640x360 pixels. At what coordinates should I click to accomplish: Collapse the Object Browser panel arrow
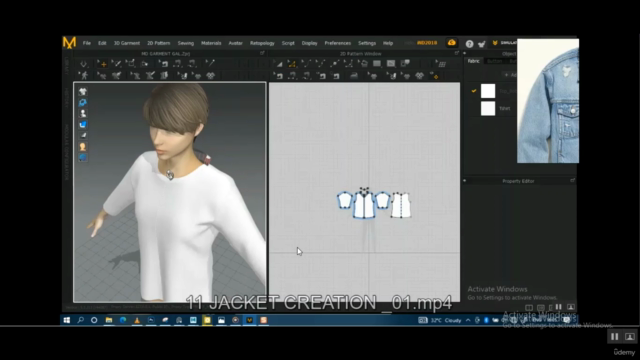pos(465,53)
